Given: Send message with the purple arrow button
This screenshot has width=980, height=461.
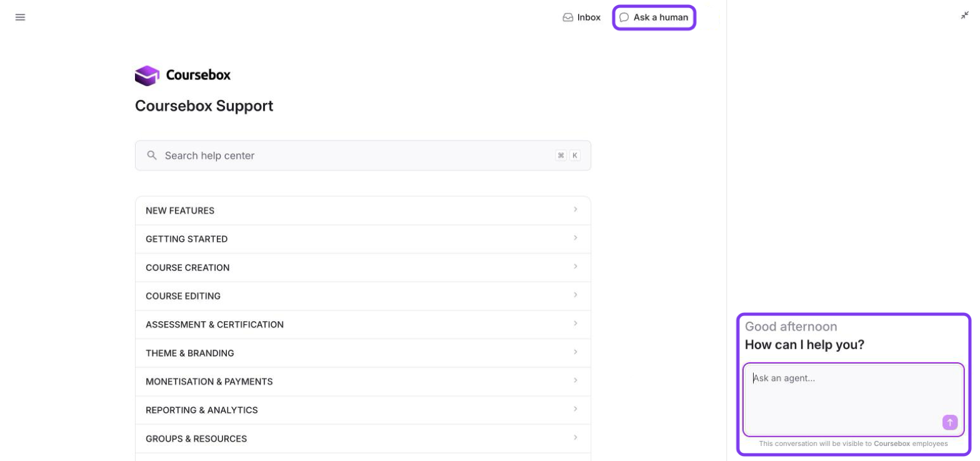Looking at the screenshot, I should (x=950, y=422).
